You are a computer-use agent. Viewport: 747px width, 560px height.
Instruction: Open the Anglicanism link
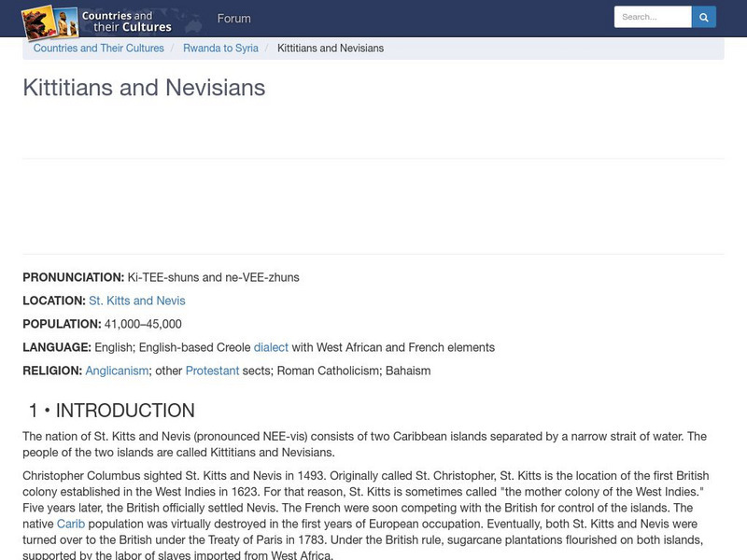tap(118, 371)
